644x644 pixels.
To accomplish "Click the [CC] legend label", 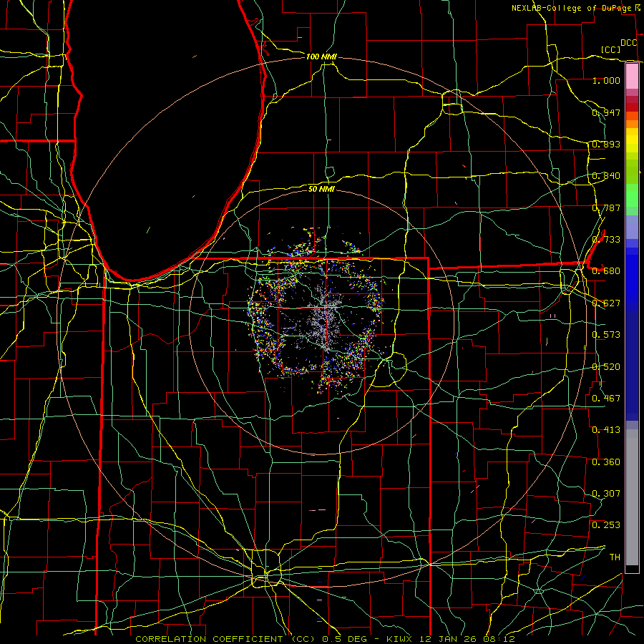I will [x=610, y=49].
